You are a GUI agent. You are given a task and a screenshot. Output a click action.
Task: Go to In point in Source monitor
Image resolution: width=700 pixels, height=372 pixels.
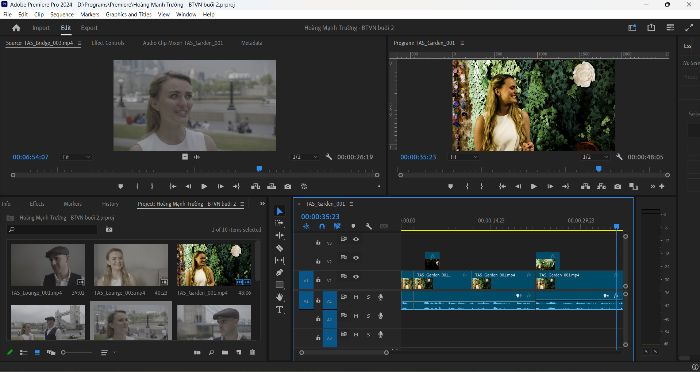(x=172, y=186)
